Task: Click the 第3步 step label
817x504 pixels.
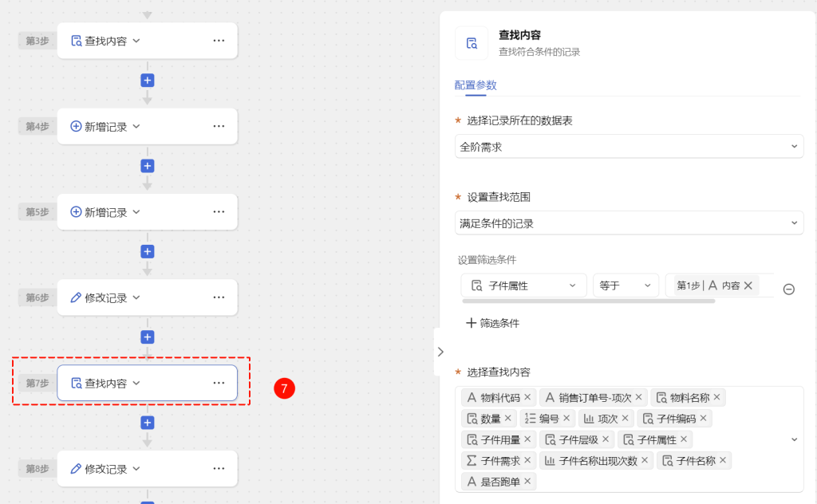Action: 37,41
